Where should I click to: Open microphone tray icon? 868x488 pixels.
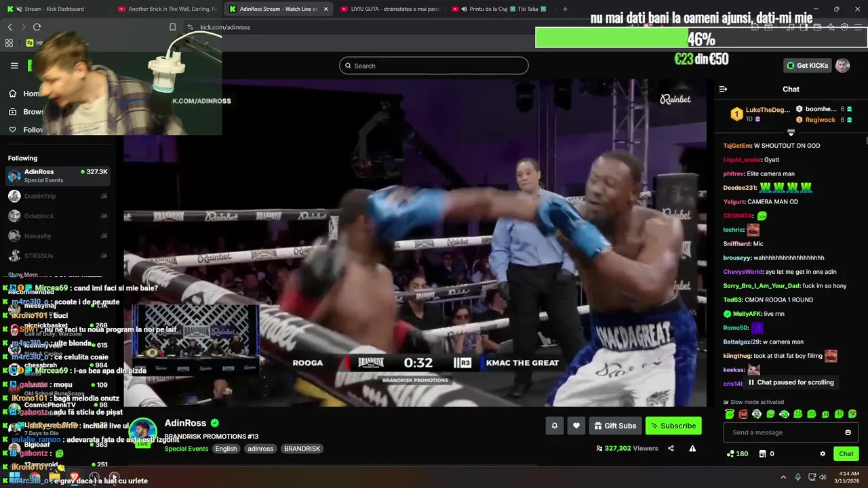pyautogui.click(x=798, y=477)
